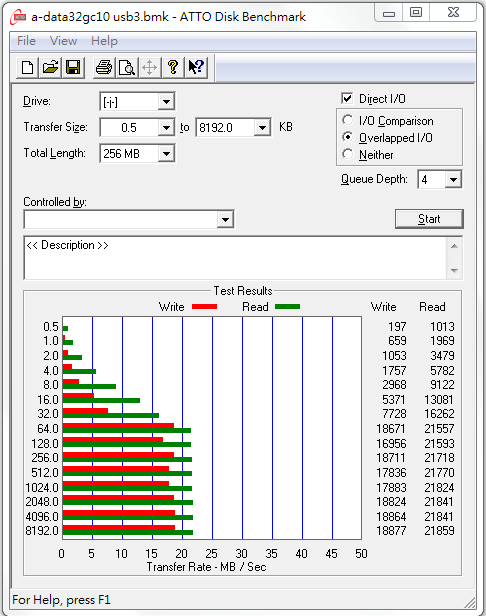Choose the Neither radio option
This screenshot has width=486, height=616.
[x=347, y=154]
